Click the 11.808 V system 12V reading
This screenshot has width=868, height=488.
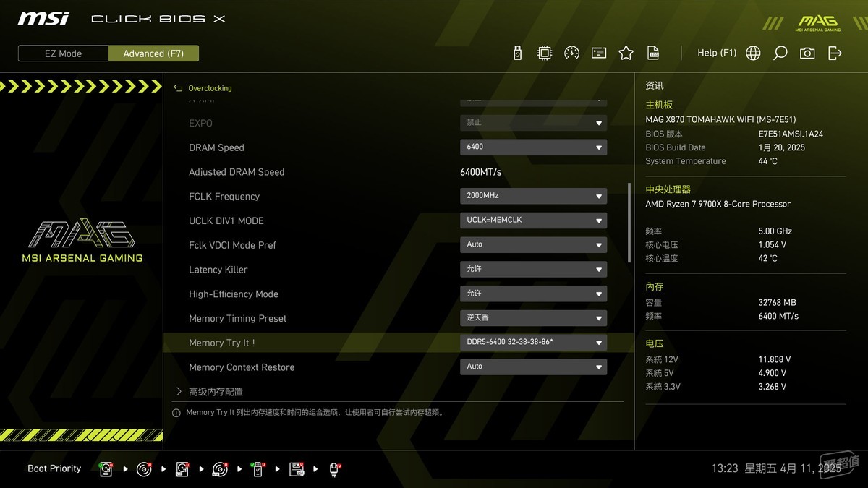[x=774, y=359]
